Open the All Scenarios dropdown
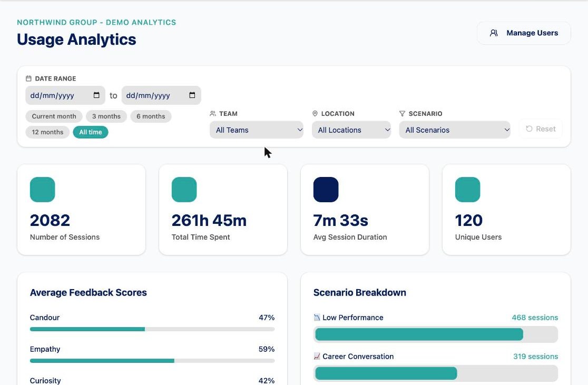Screen dimensions: 588x385 coord(455,130)
